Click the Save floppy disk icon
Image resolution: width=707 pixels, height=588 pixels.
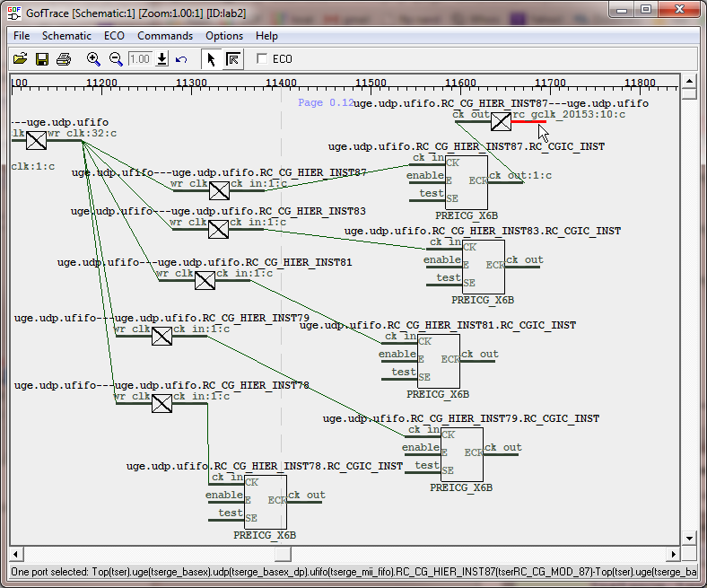(x=42, y=59)
